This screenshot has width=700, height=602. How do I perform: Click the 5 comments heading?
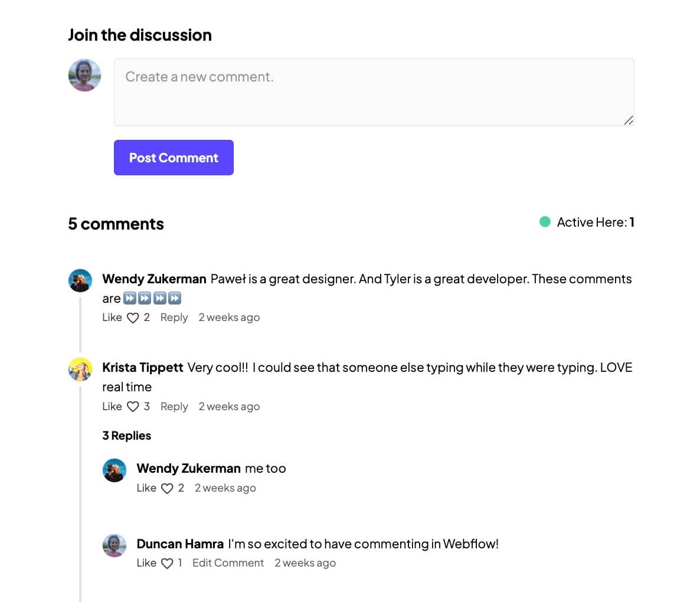116,224
